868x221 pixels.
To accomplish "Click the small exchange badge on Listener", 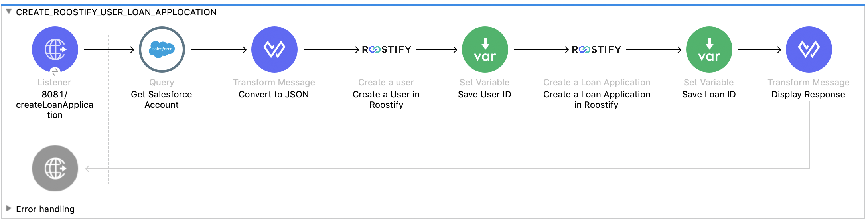I will (55, 72).
